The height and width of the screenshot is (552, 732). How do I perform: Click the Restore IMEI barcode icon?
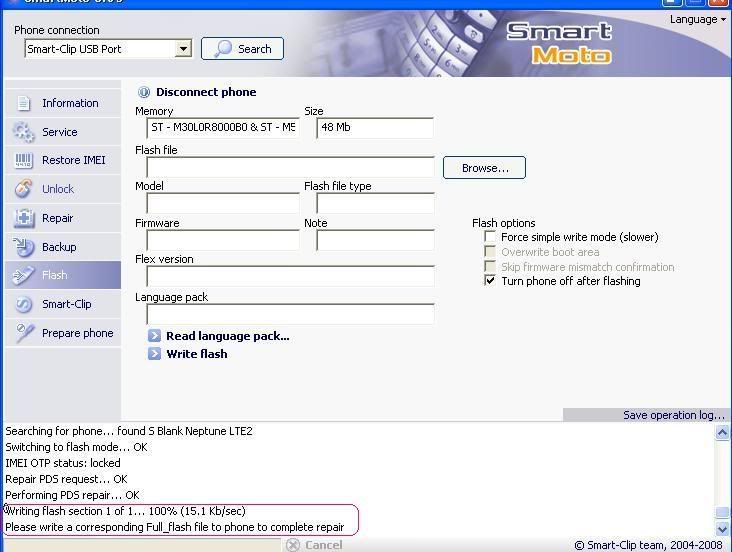click(x=23, y=161)
